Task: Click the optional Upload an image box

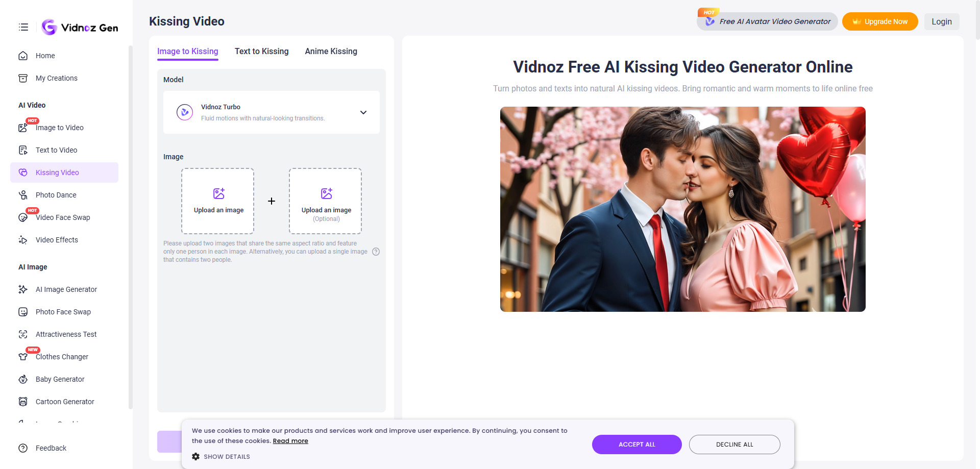Action: pos(326,201)
